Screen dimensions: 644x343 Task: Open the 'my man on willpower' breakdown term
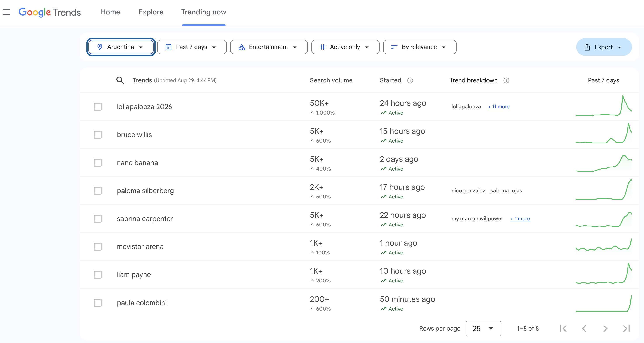pyautogui.click(x=477, y=219)
